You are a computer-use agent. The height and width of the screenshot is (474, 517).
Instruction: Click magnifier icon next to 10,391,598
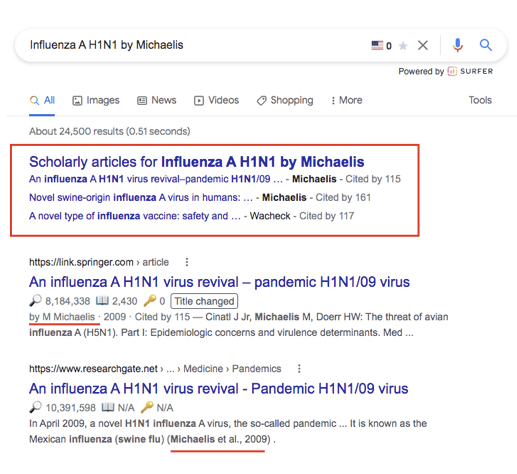click(x=35, y=407)
